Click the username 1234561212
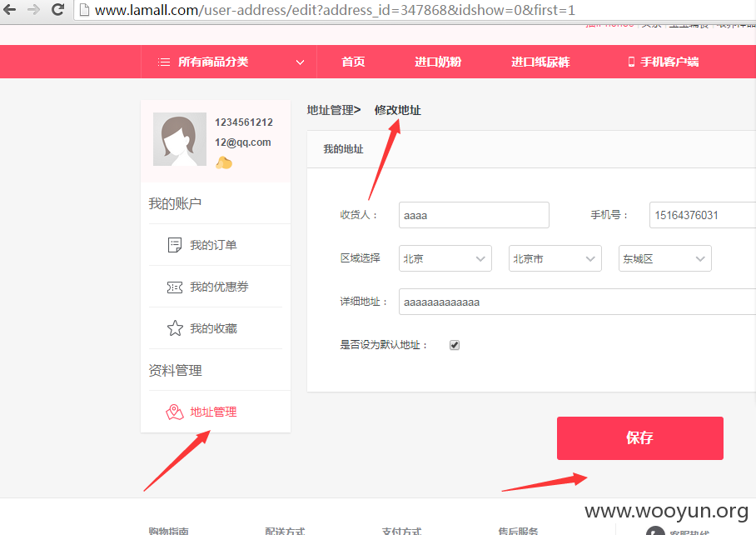 [x=244, y=122]
